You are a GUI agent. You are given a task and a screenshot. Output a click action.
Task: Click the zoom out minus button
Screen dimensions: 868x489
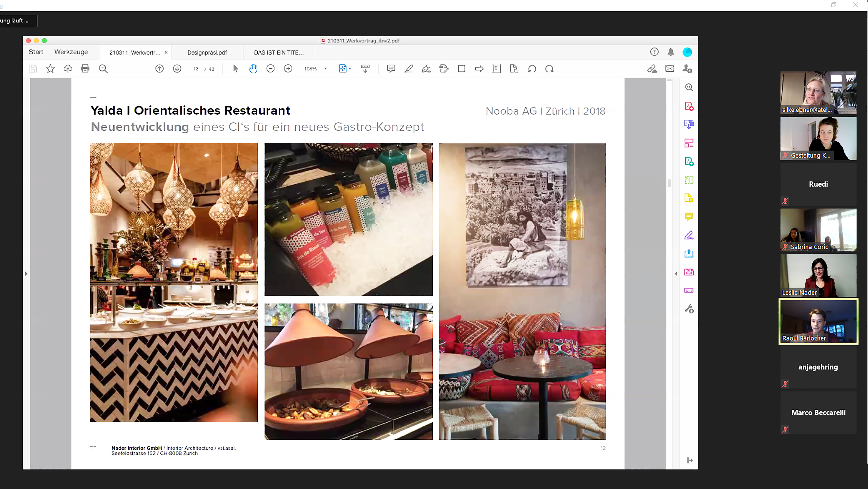(x=270, y=69)
